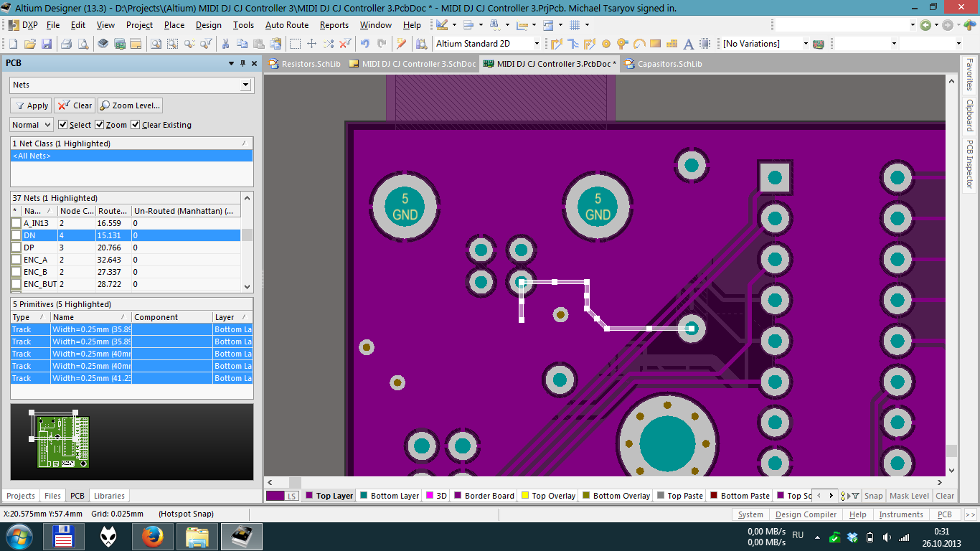Select the ENC_A net row
Image resolution: width=980 pixels, height=551 pixels.
(x=36, y=260)
